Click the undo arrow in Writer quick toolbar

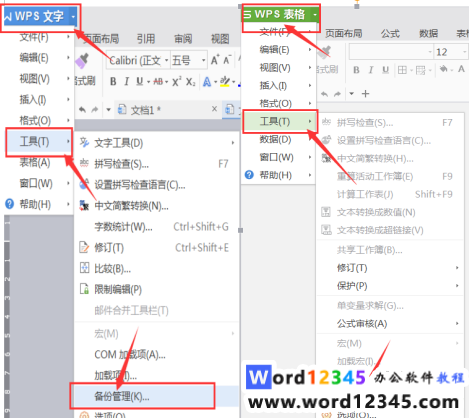pyautogui.click(x=82, y=109)
